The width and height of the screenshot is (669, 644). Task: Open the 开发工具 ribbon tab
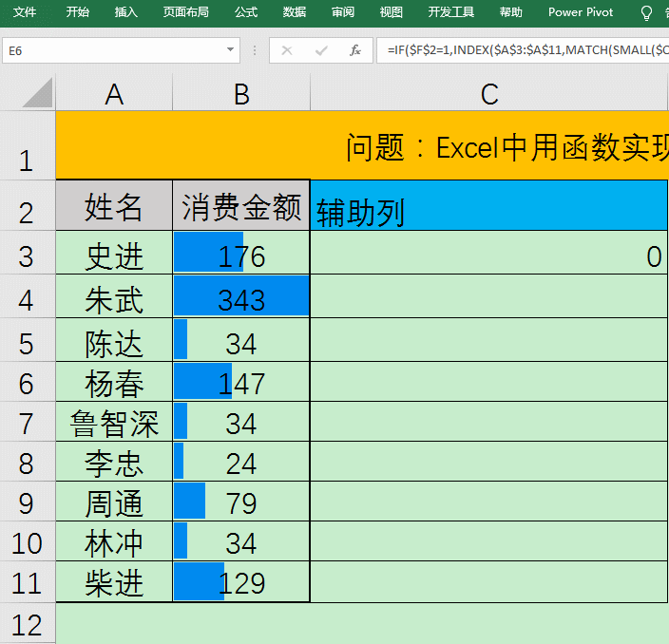click(x=451, y=12)
